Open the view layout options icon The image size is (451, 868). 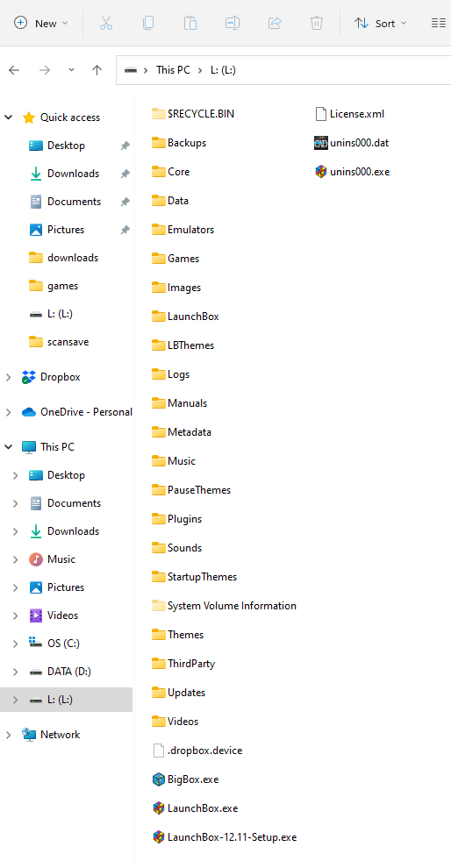(x=438, y=24)
